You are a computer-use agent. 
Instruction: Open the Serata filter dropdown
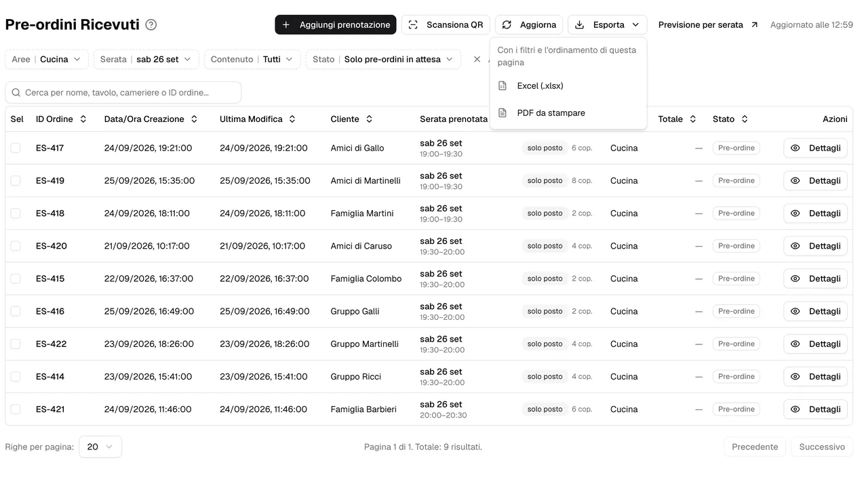[x=146, y=60]
